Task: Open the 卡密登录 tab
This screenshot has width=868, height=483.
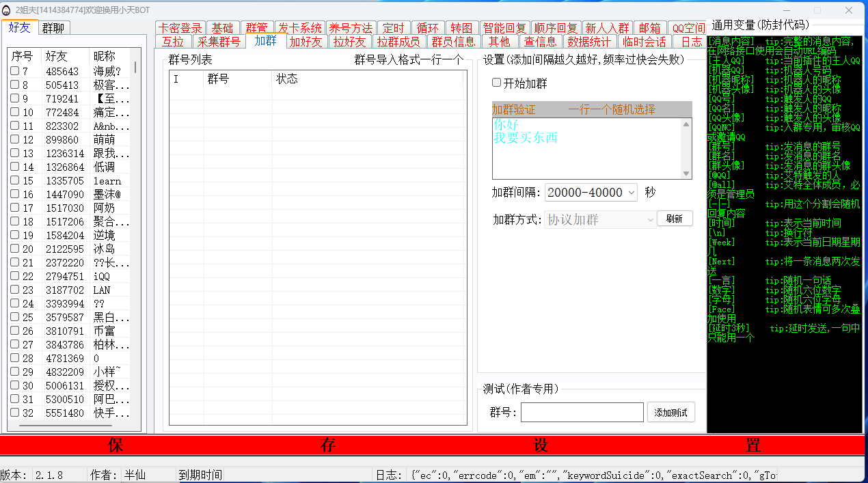Action: pos(181,28)
